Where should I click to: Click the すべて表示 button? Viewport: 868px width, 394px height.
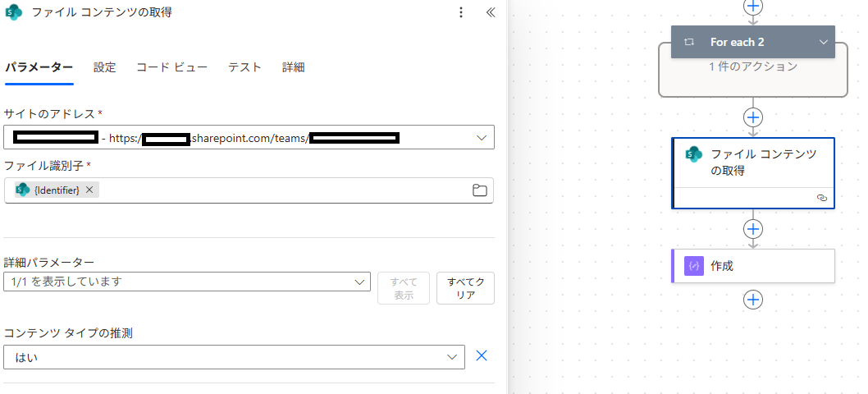coord(404,288)
